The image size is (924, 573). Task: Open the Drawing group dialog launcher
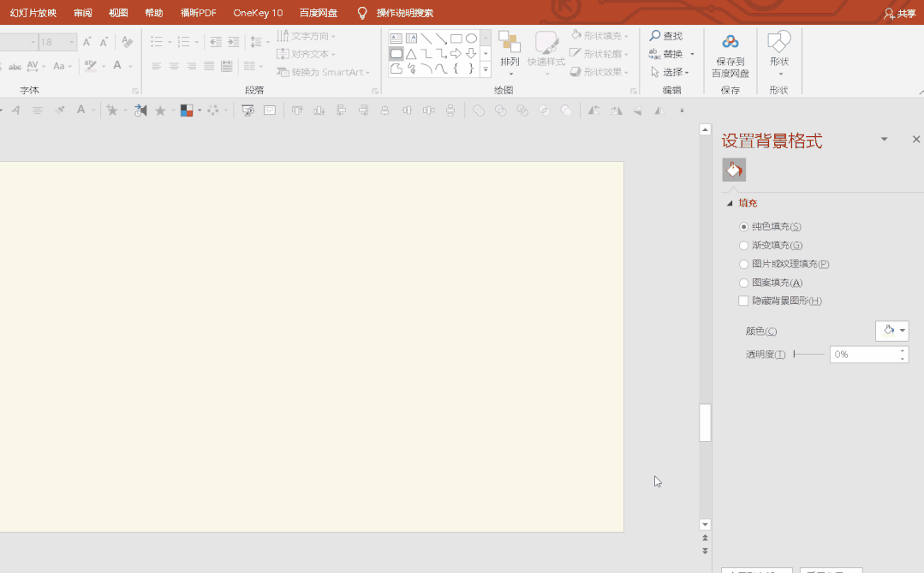tap(634, 91)
